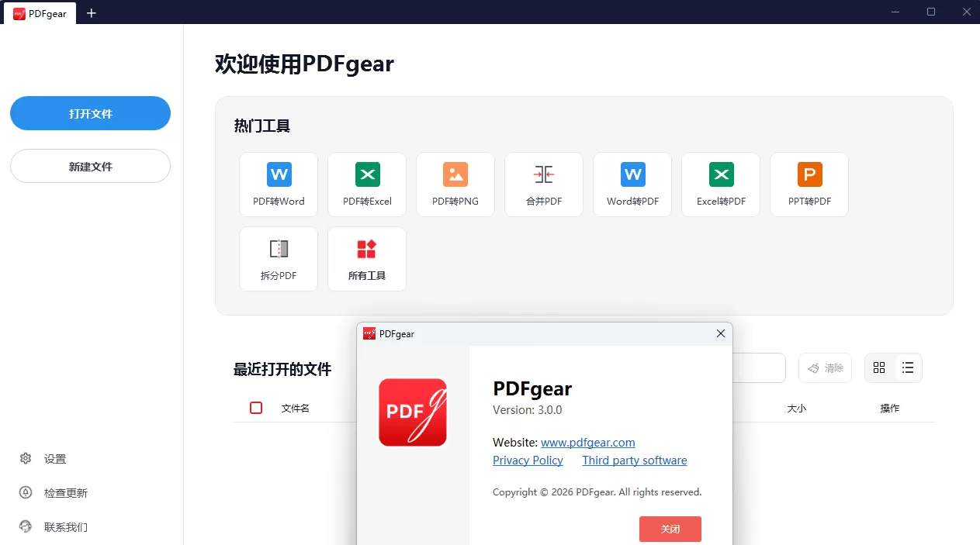The width and height of the screenshot is (980, 545).
Task: Click the 文件名 column header
Action: pos(296,408)
